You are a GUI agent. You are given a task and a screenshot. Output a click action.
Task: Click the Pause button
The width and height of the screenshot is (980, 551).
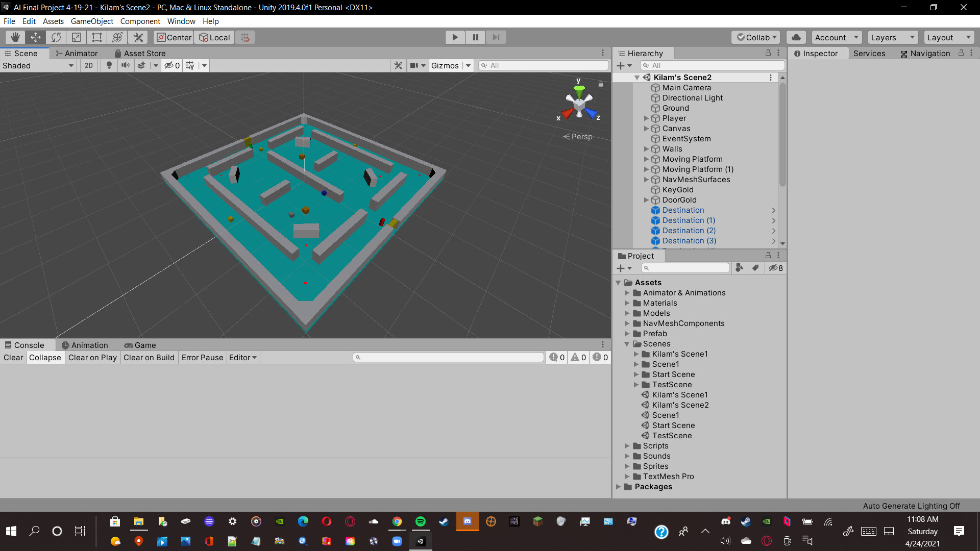tap(475, 37)
